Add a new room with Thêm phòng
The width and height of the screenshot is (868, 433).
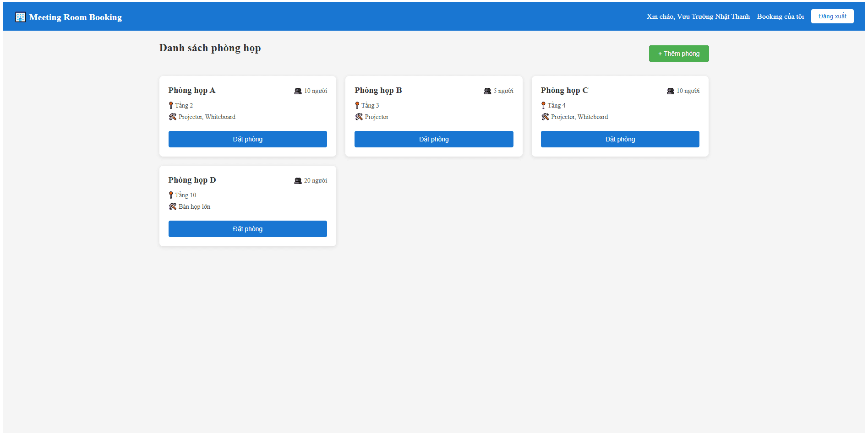(678, 54)
